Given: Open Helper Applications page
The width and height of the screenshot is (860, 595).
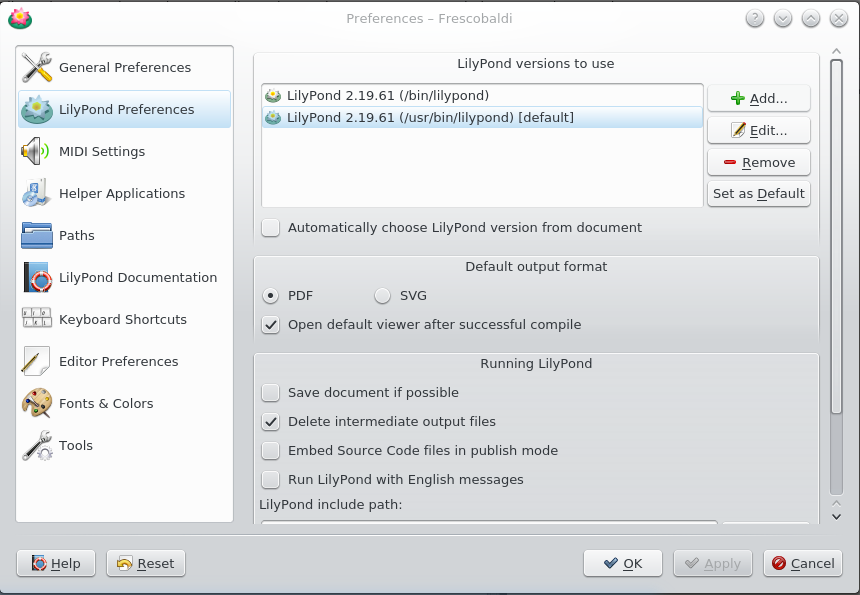Looking at the screenshot, I should point(125,193).
